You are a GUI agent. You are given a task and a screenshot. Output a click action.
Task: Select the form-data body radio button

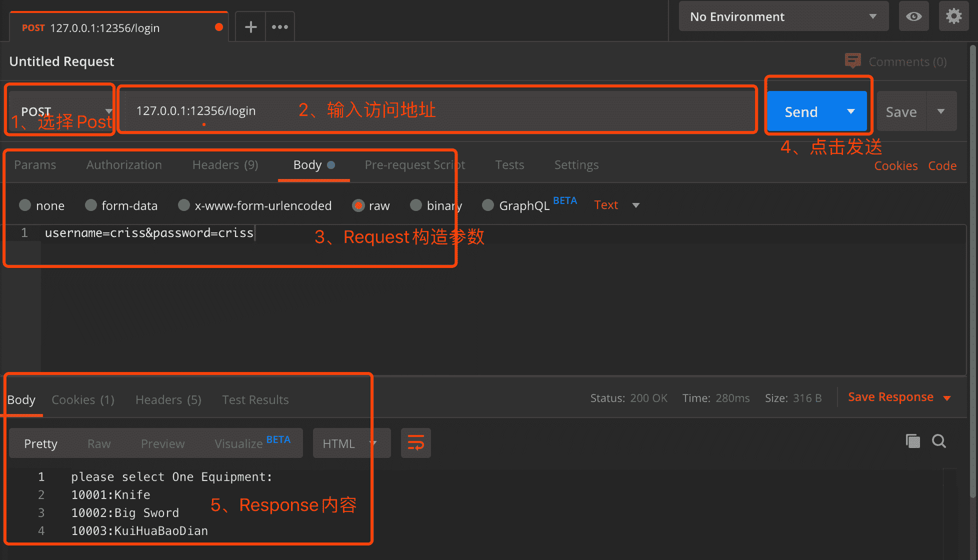[90, 205]
